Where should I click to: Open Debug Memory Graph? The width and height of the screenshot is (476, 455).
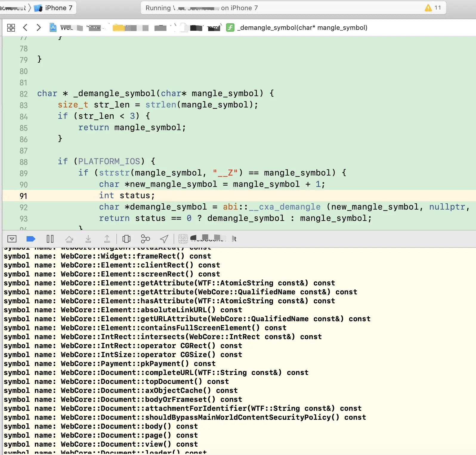coord(145,239)
